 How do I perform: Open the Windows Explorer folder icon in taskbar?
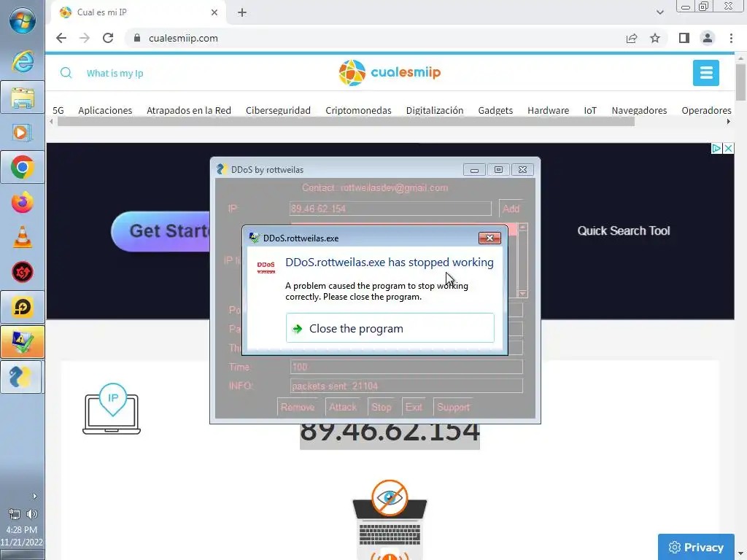coord(23,97)
